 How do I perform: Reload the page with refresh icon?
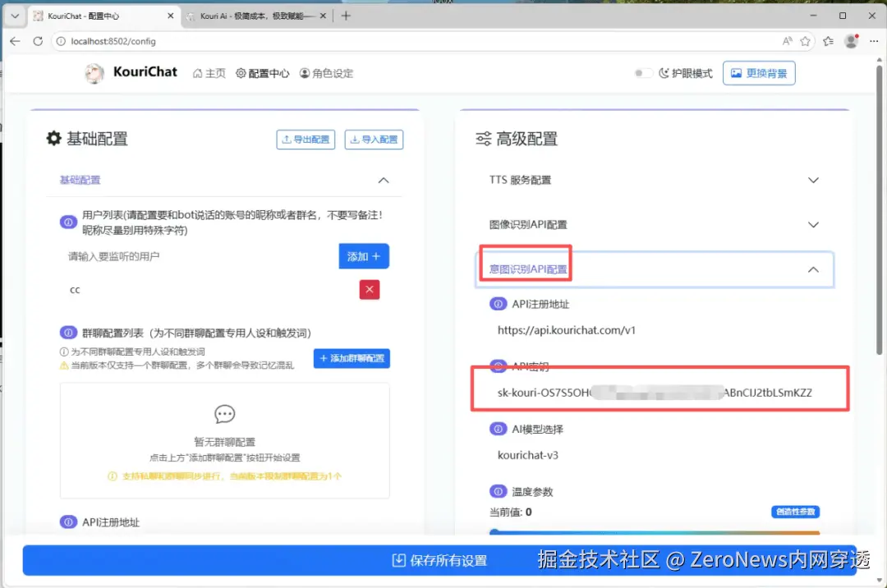tap(38, 41)
